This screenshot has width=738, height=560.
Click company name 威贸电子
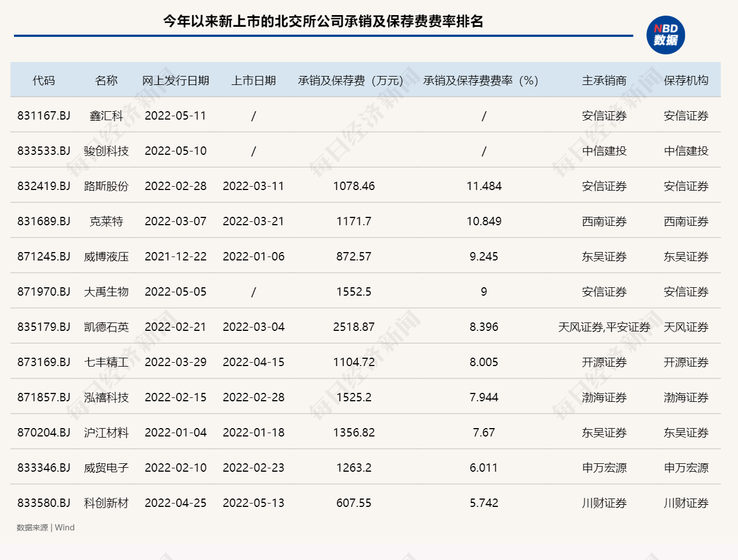(106, 468)
